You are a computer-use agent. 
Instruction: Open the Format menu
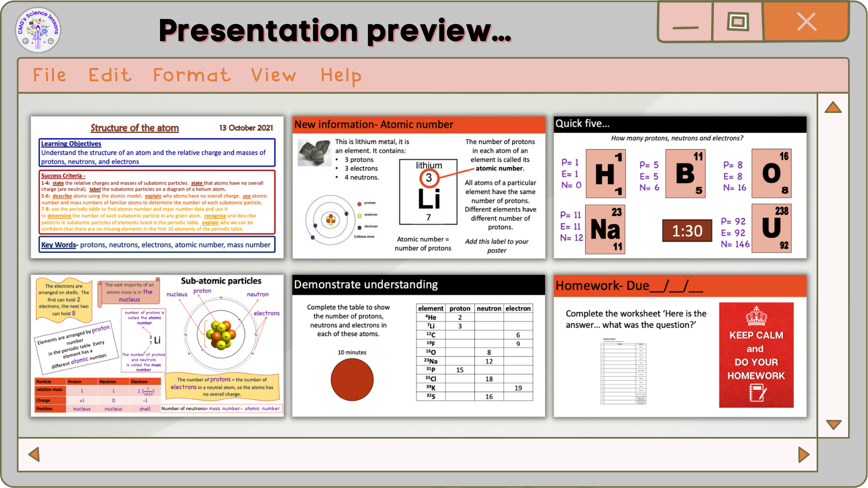192,75
